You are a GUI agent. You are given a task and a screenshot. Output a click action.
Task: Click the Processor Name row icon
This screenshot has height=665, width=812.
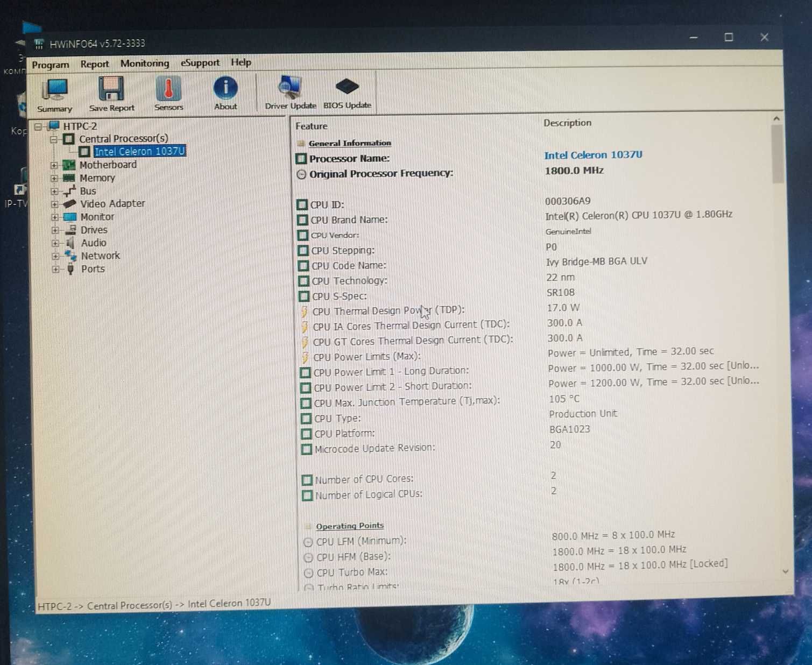pos(301,159)
